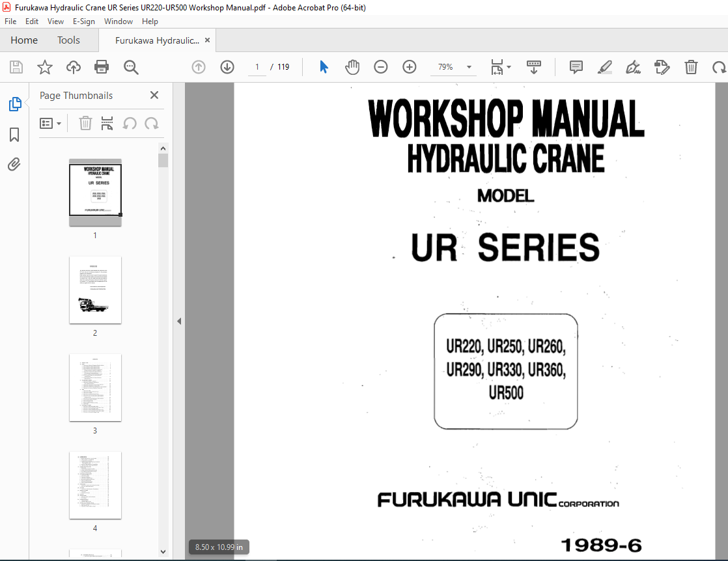Open the Edit menu
The height and width of the screenshot is (561, 728).
click(31, 21)
